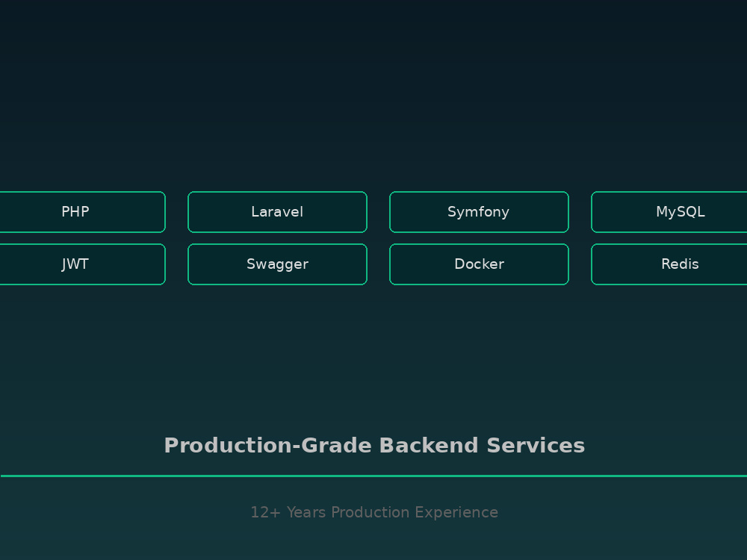This screenshot has width=747, height=560.
Task: Select the Redis skill tag
Action: pos(669,264)
